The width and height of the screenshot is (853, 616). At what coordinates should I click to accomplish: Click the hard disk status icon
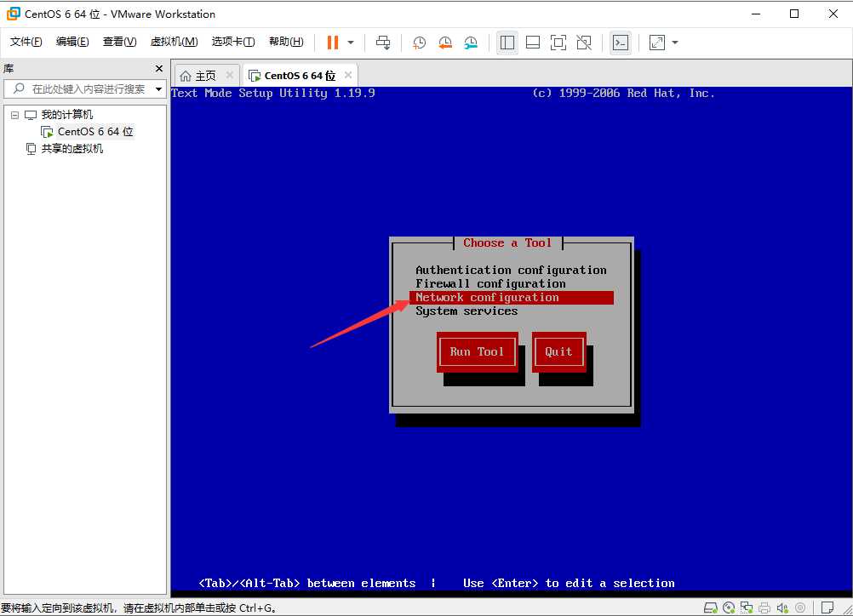coord(711,607)
